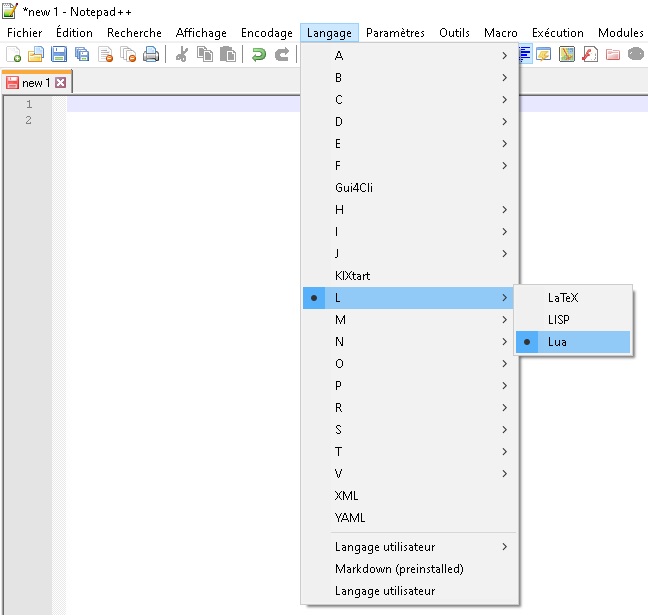Open the Fichier menu
Viewport: 648px width, 615px height.
point(25,33)
